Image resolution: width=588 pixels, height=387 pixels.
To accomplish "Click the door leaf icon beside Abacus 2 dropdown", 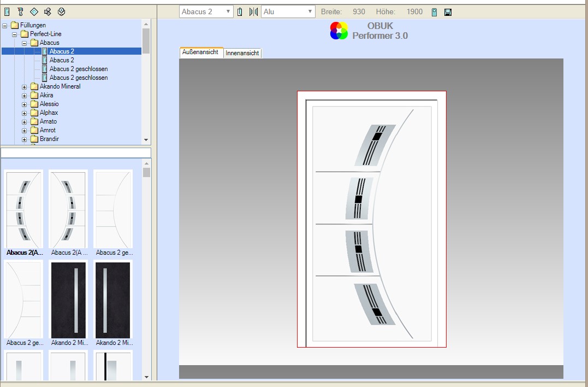I will click(x=240, y=11).
